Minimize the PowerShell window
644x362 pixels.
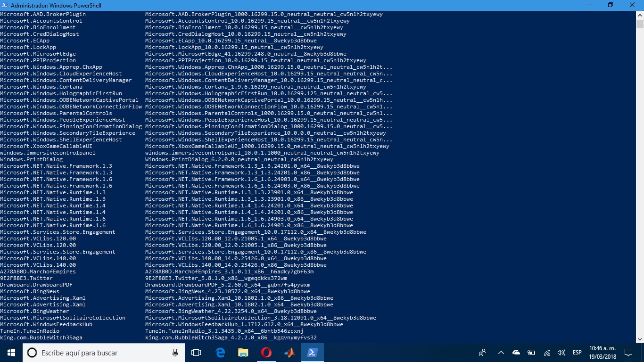tap(590, 5)
